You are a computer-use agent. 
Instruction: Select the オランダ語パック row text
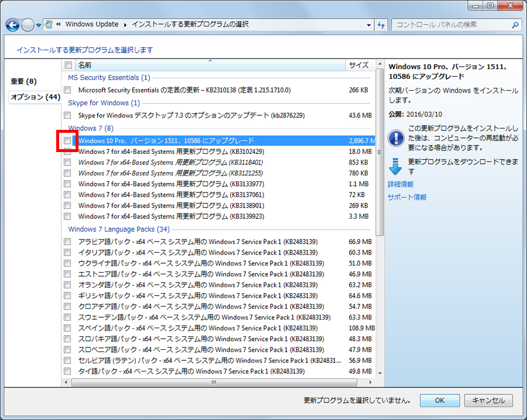(x=198, y=285)
